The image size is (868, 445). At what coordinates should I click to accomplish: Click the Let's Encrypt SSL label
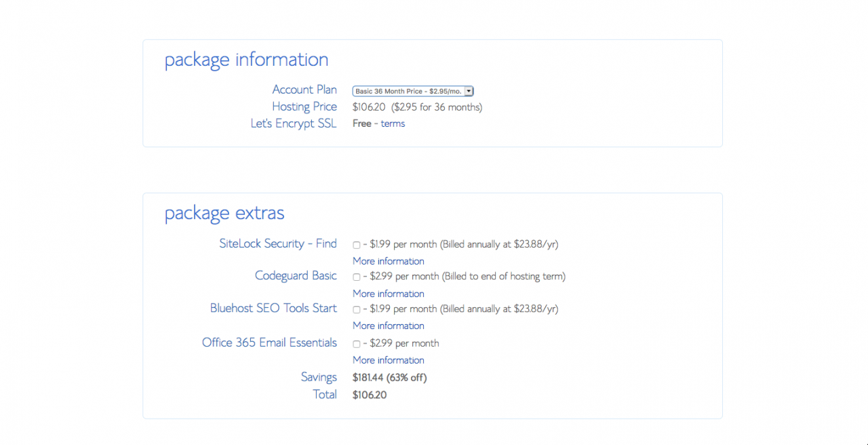tap(293, 123)
